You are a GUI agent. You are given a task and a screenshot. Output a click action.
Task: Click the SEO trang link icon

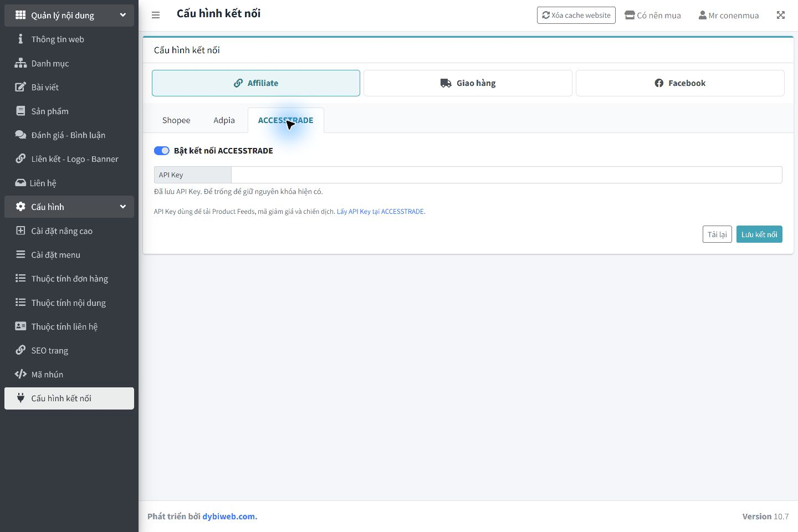click(21, 350)
